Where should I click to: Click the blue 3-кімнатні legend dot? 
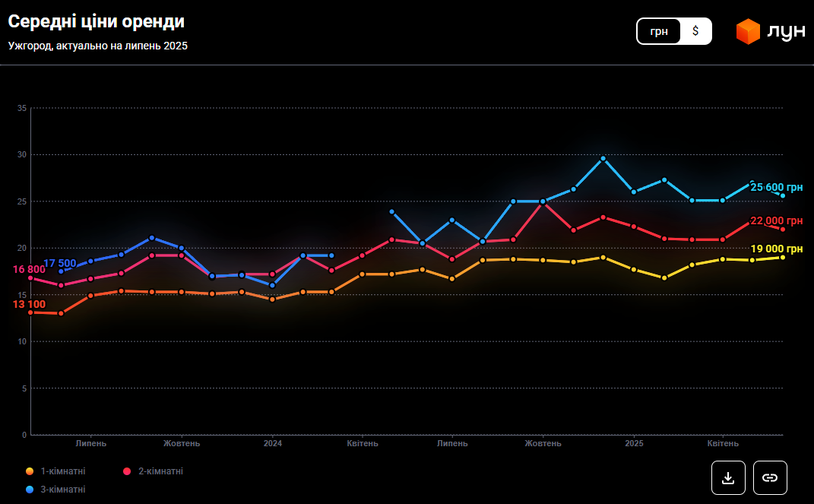(30, 490)
